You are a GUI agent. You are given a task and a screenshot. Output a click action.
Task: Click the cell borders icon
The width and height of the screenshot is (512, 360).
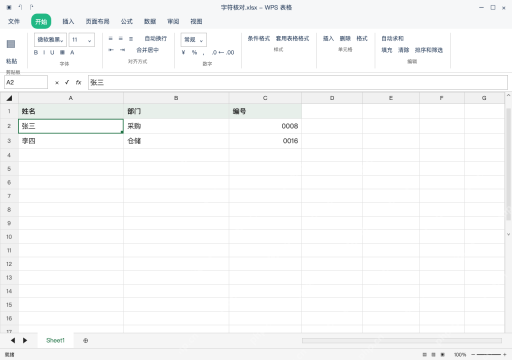(62, 52)
